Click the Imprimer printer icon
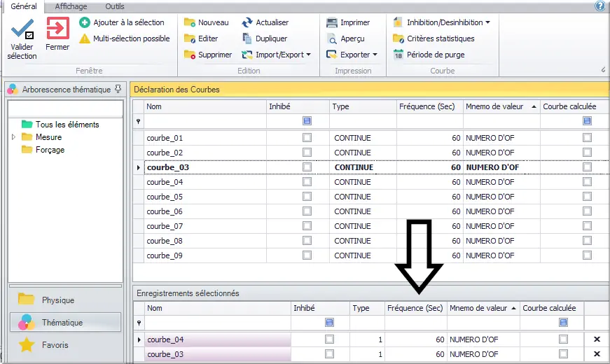 click(x=331, y=22)
